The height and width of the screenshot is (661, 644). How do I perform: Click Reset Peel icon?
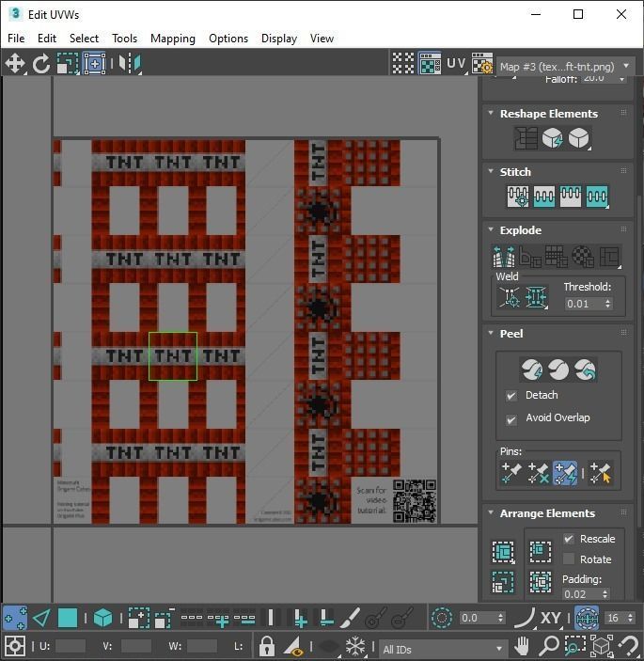pos(585,370)
